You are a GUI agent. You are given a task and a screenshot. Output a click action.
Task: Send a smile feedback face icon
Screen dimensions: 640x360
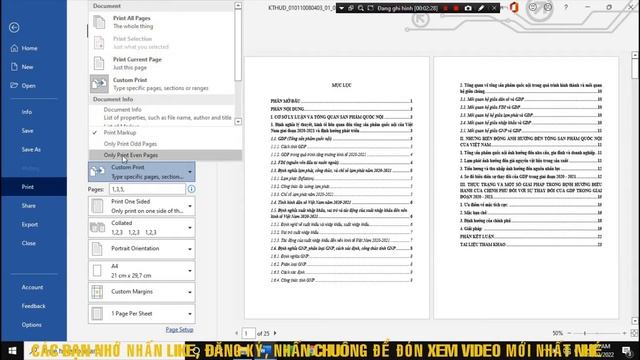[533, 7]
